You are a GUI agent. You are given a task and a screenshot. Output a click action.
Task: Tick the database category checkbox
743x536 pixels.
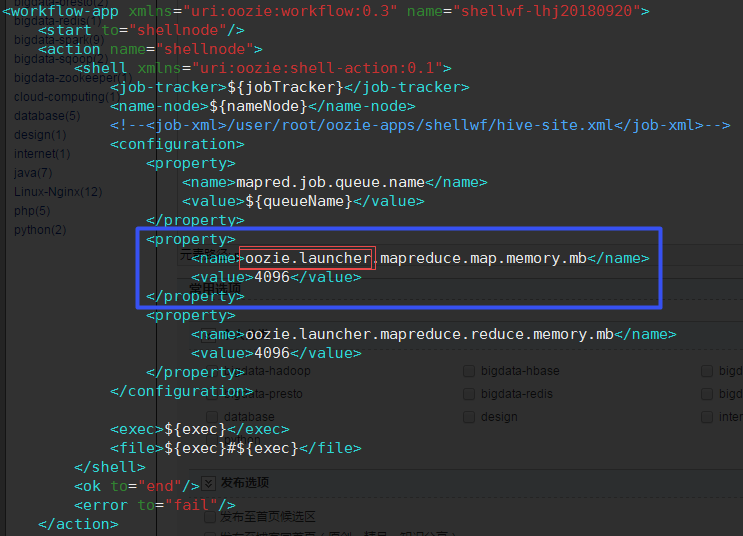coord(212,417)
